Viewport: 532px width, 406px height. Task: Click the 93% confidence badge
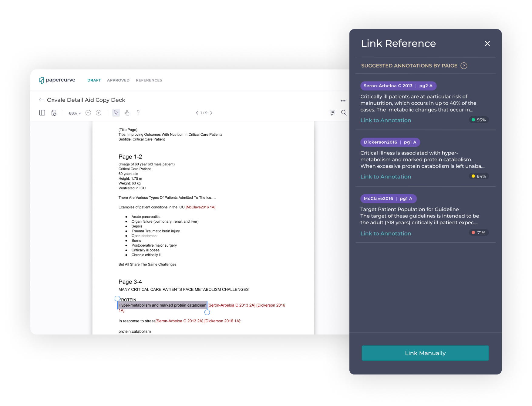click(479, 120)
